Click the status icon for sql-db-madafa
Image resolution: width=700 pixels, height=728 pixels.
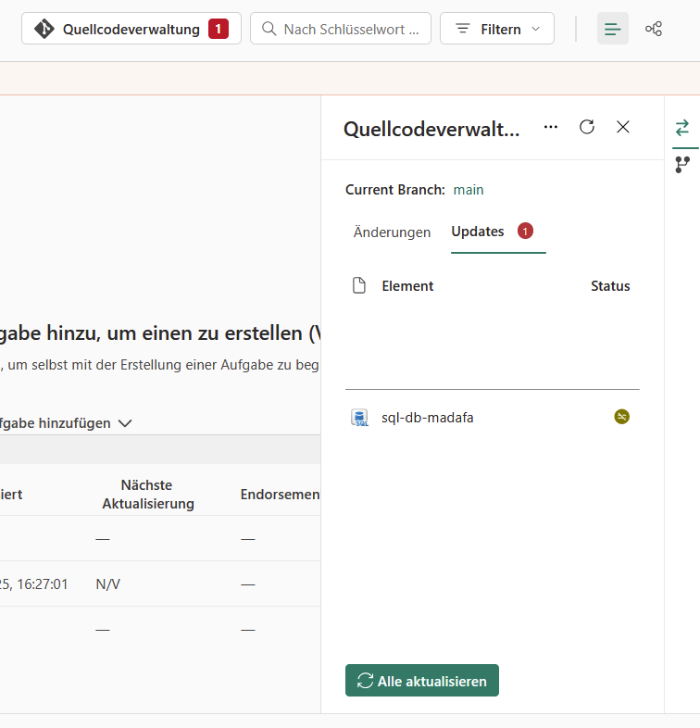point(621,417)
